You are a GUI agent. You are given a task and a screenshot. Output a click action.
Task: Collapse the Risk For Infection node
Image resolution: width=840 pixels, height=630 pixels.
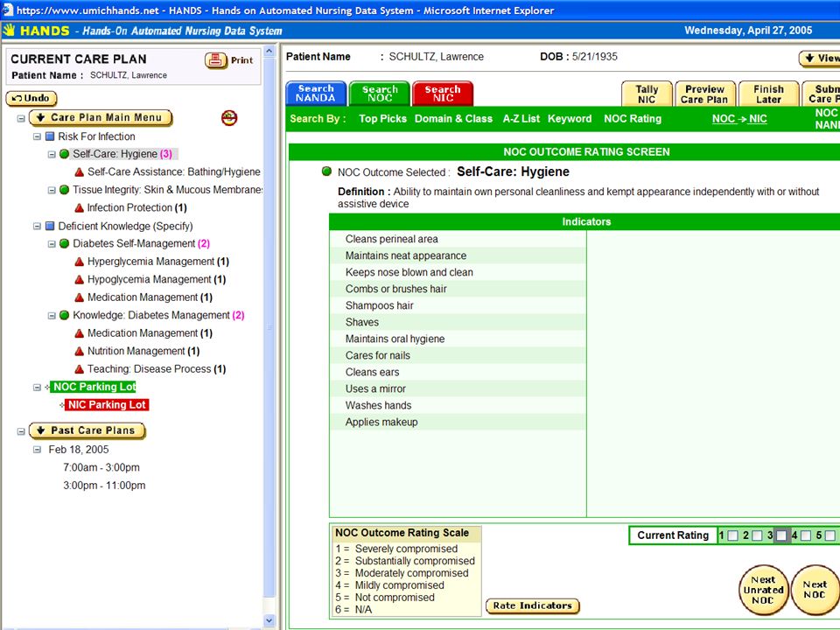[37, 136]
